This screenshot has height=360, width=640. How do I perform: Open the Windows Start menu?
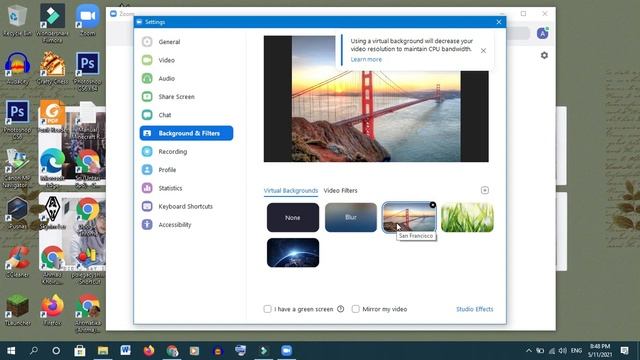pyautogui.click(x=11, y=351)
